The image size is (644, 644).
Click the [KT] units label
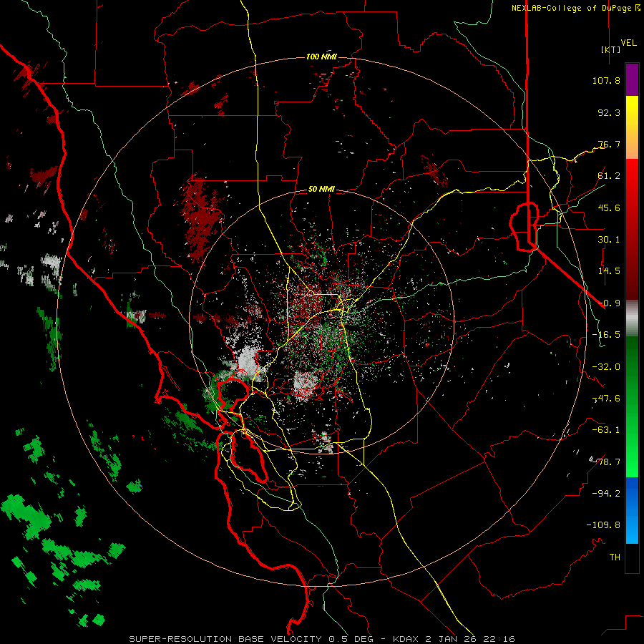tap(611, 49)
